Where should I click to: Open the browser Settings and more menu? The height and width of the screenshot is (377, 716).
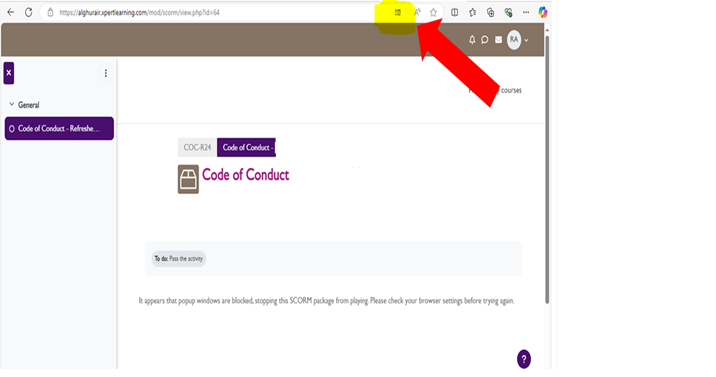click(526, 12)
